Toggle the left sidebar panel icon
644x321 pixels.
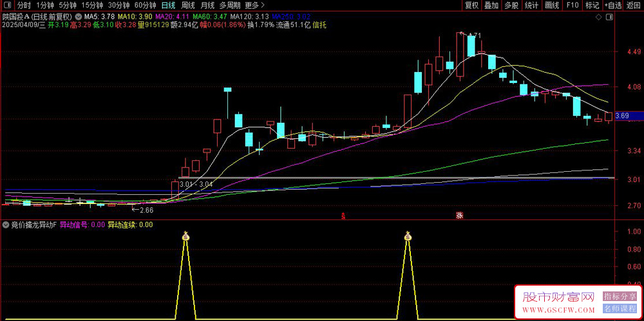click(x=7, y=5)
